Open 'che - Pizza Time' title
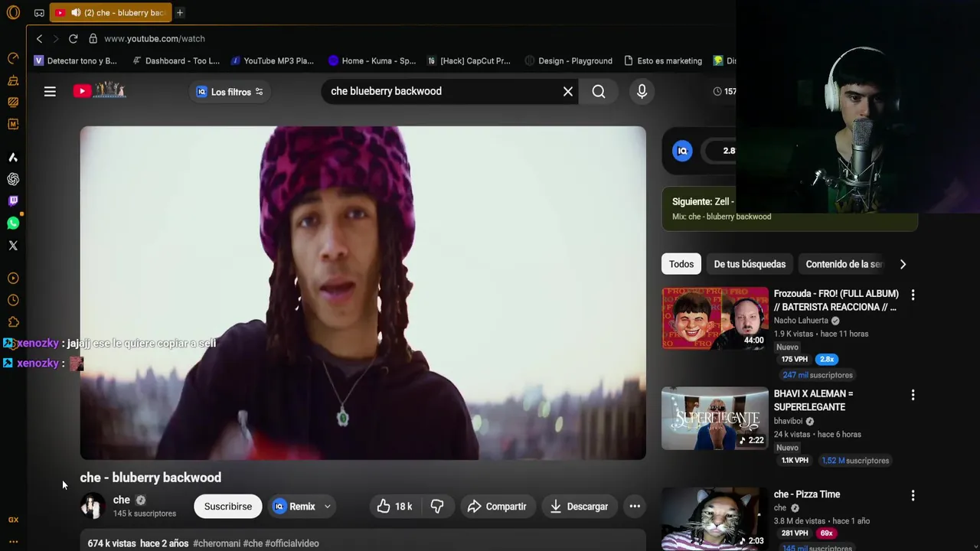Image resolution: width=980 pixels, height=551 pixels. click(807, 494)
